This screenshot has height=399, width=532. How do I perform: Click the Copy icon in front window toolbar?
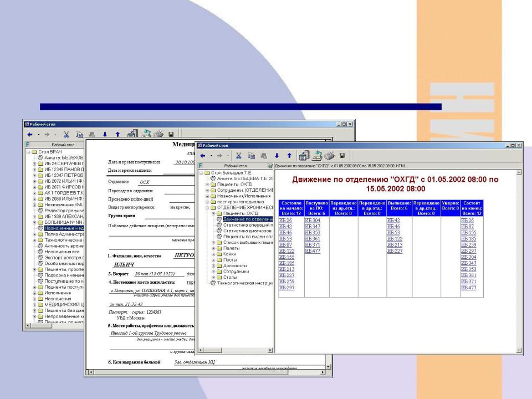(253, 157)
